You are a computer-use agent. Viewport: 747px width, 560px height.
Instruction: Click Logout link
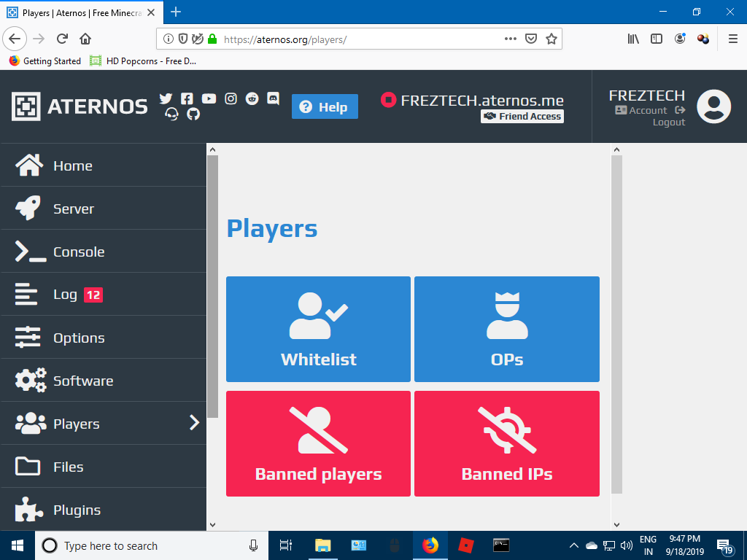coord(669,122)
